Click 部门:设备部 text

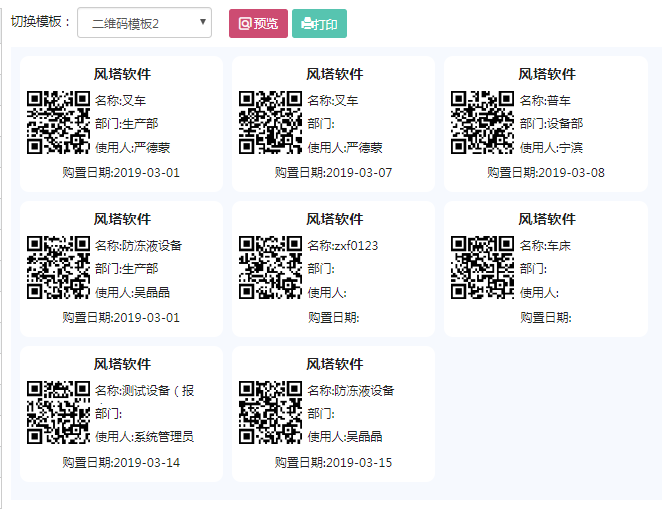click(x=551, y=124)
